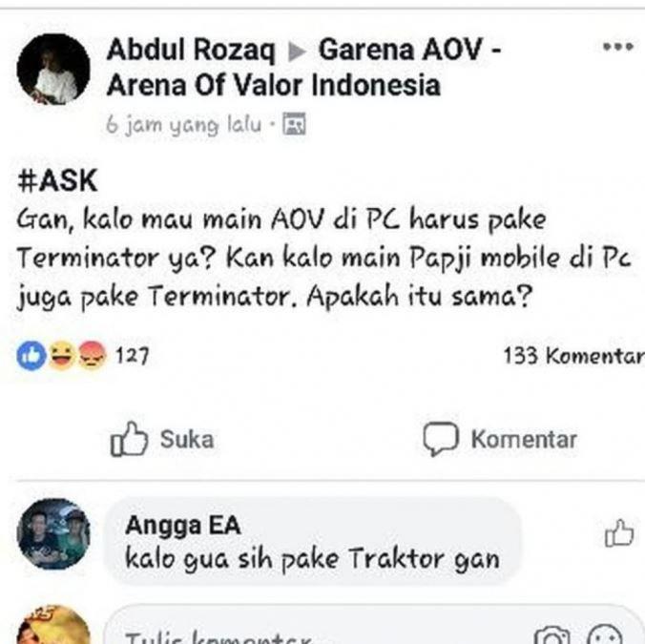Click the Angry reaction icon
The width and height of the screenshot is (645, 644).
(x=92, y=355)
